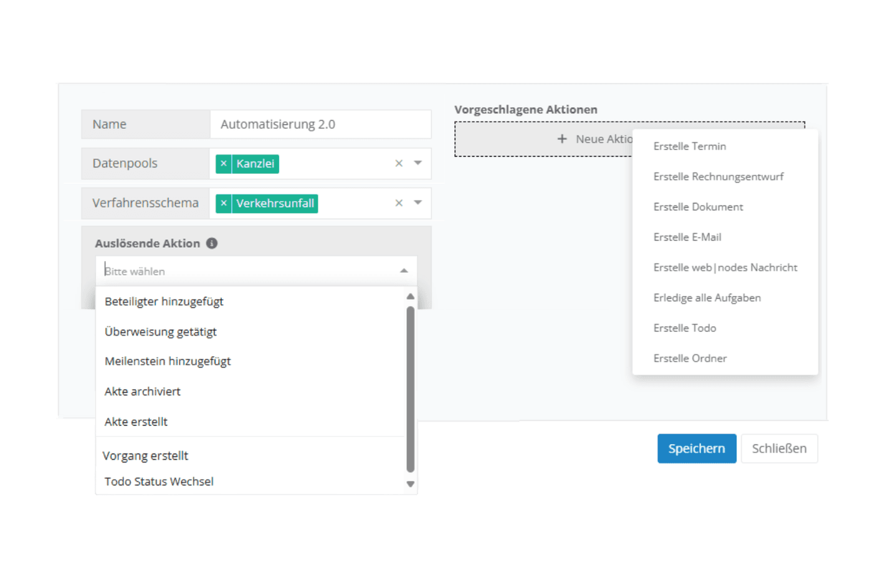Screen dimensions: 883x588
Task: Save the automation with Speichern
Action: coord(697,448)
